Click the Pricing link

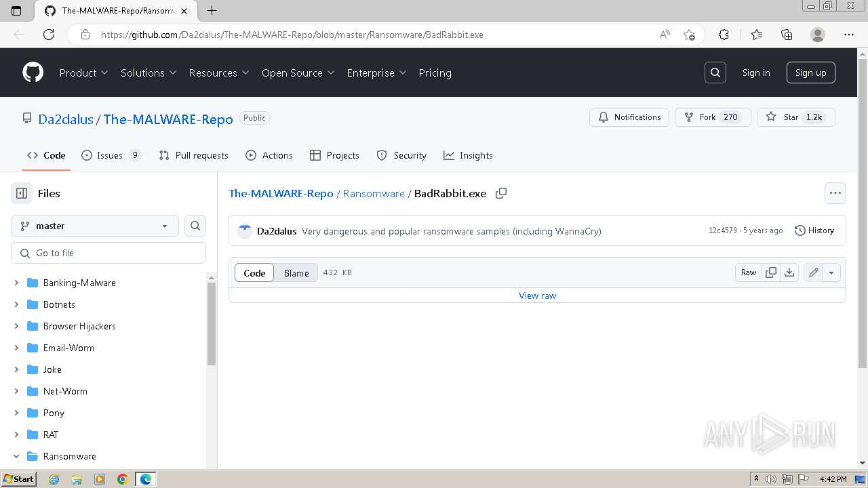435,73
